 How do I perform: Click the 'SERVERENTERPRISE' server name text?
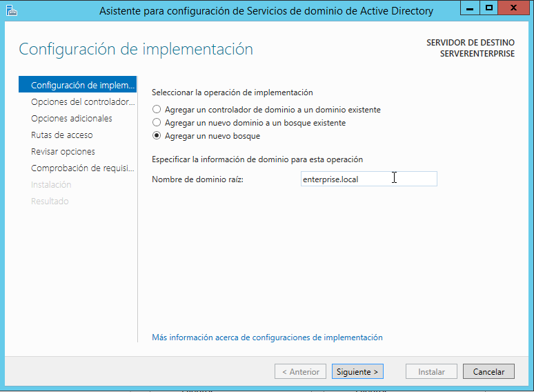click(477, 54)
